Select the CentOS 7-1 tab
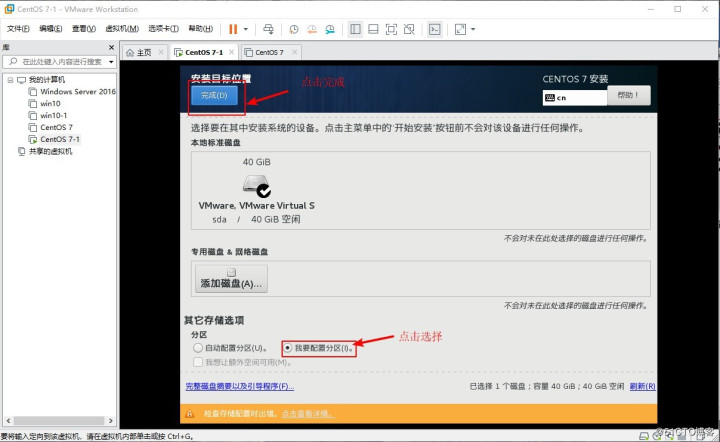Viewport: 720px width, 442px height. click(x=204, y=52)
